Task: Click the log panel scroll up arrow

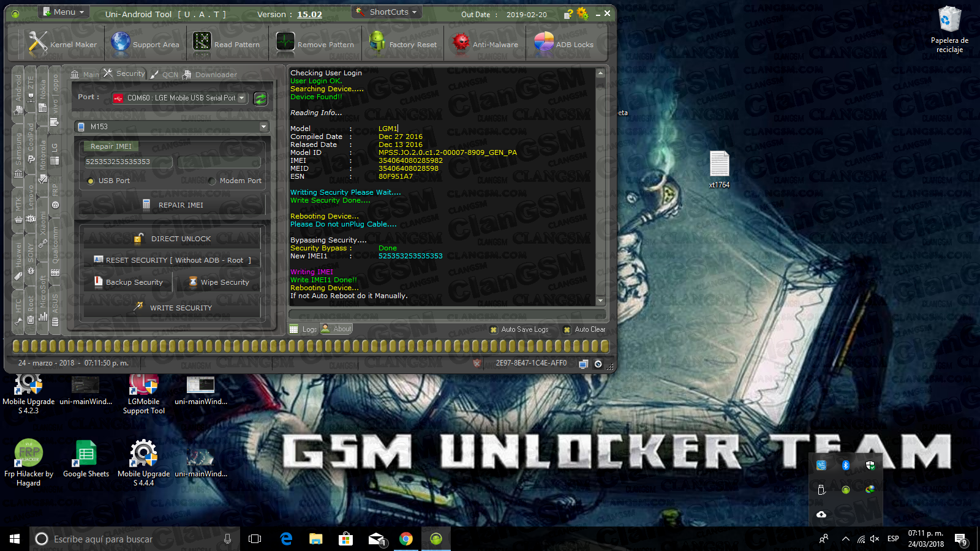Action: pos(600,73)
